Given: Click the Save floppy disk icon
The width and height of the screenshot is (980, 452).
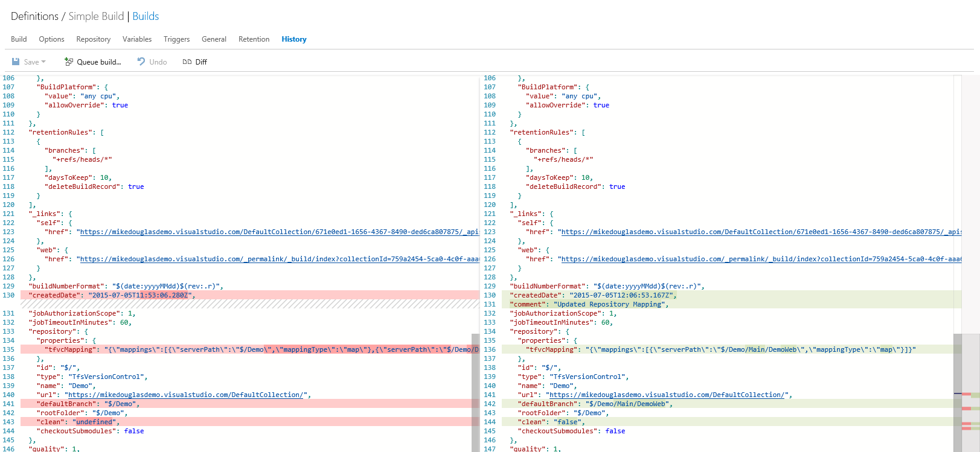Looking at the screenshot, I should (16, 62).
